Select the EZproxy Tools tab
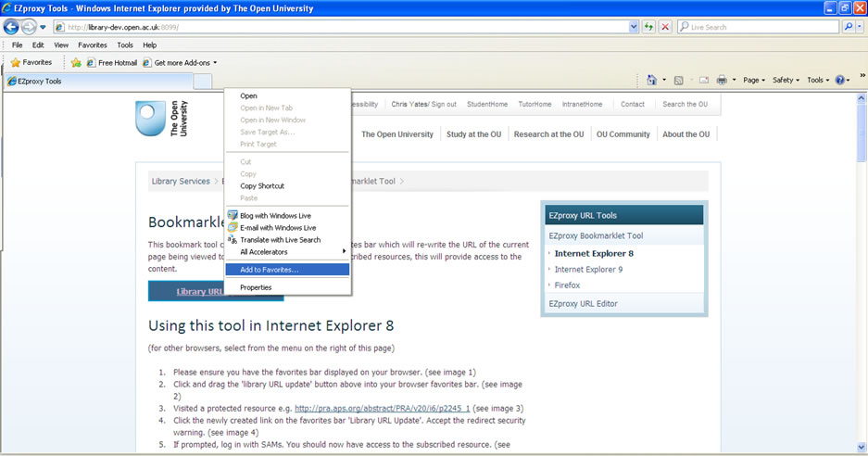Screen dimensions: 868x456 (x=98, y=81)
